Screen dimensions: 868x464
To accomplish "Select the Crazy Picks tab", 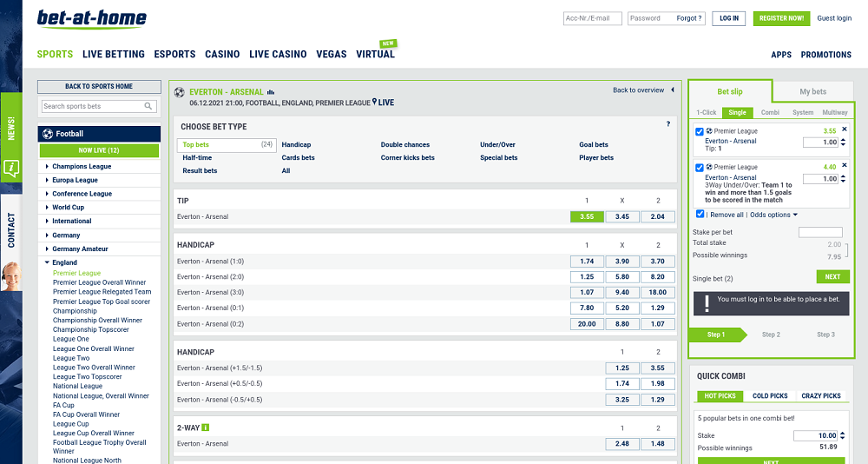I will (821, 396).
